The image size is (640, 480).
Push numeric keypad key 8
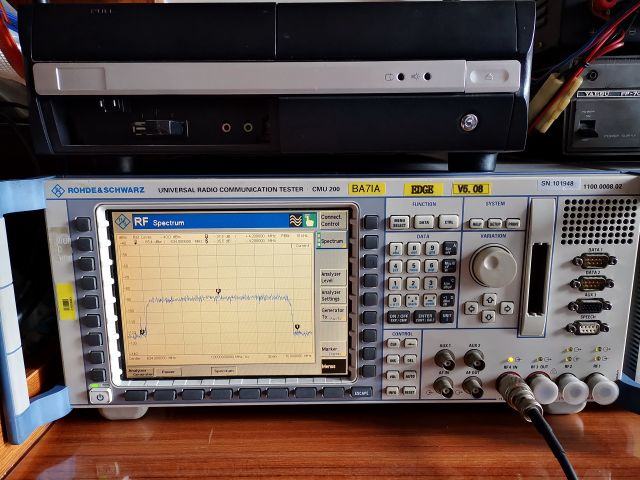413,249
